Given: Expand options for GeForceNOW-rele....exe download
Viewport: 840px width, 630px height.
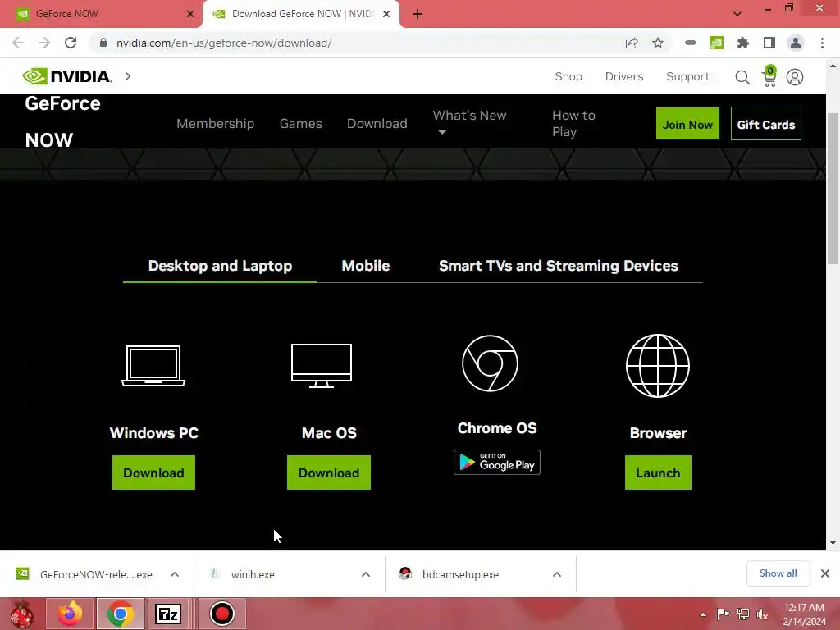Looking at the screenshot, I should [x=175, y=574].
